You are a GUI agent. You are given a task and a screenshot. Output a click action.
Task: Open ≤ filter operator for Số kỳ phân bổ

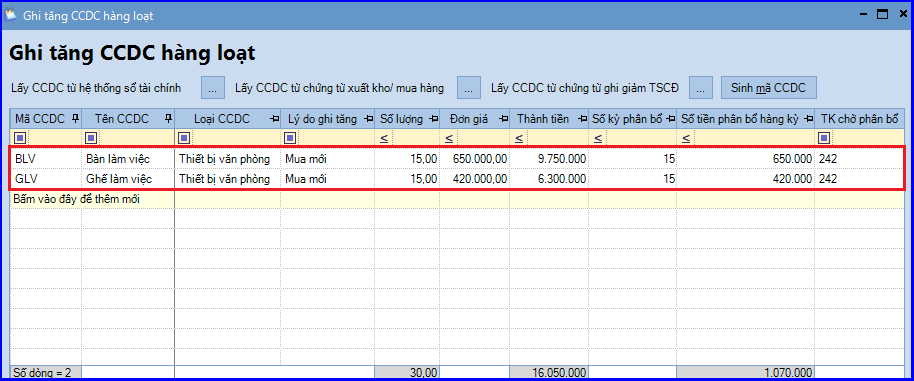pos(598,139)
